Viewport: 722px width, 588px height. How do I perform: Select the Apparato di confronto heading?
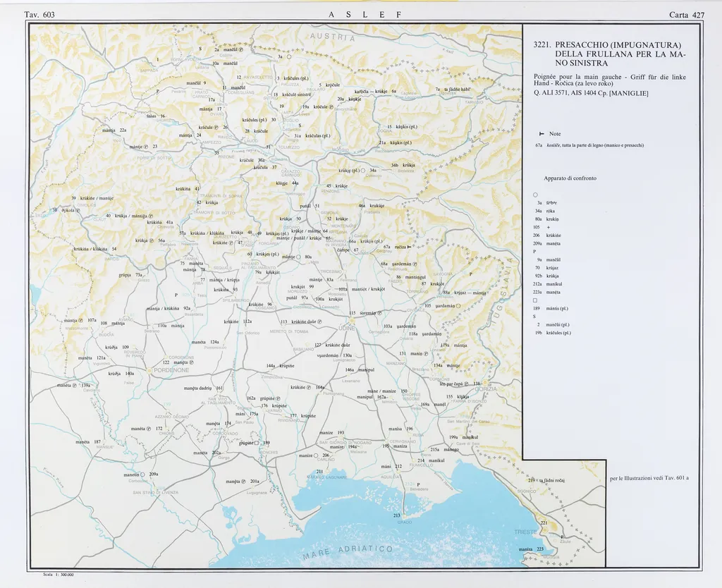(570, 178)
